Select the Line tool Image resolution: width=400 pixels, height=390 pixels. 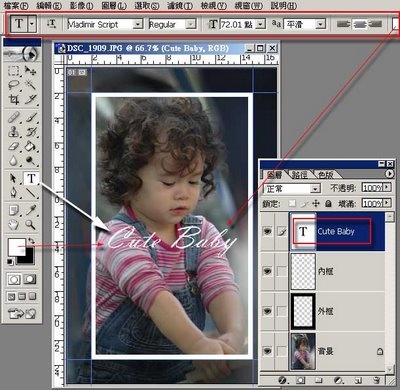coord(31,193)
